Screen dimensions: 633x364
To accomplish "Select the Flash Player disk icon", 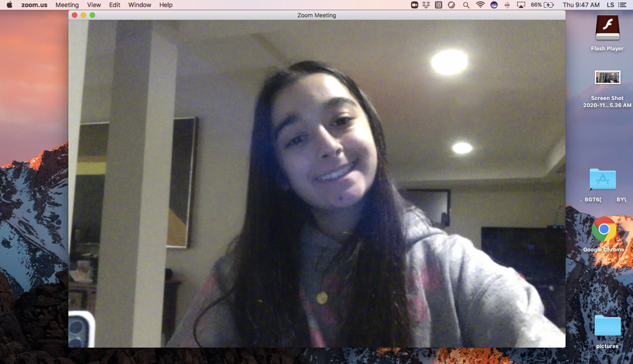I will [607, 28].
